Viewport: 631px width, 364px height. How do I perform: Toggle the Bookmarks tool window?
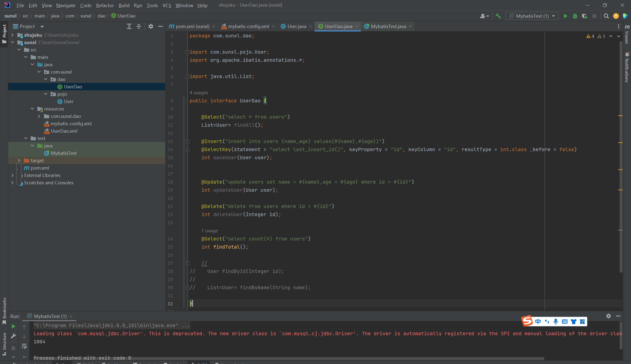coord(4,310)
